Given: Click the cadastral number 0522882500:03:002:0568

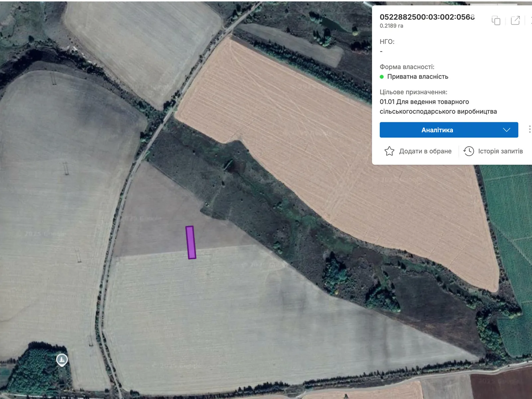Looking at the screenshot, I should coord(427,17).
